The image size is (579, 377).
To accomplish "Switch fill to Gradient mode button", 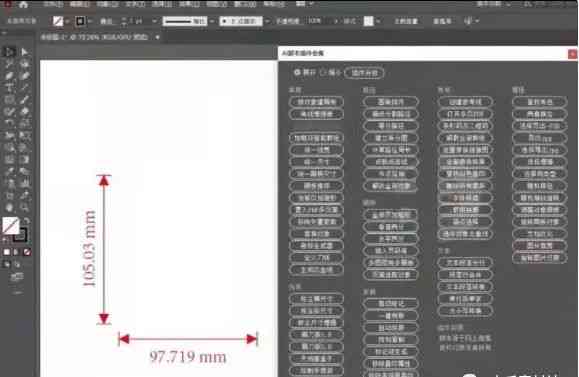I will (17, 252).
